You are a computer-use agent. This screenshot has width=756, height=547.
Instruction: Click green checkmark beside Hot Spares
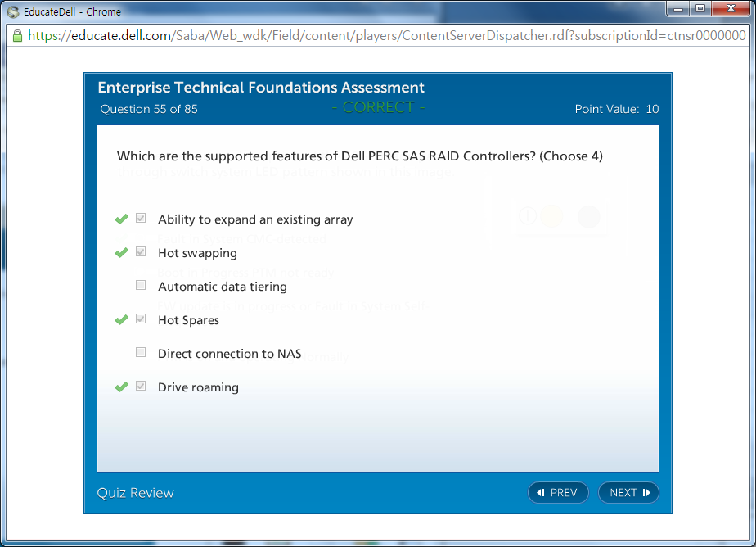point(121,319)
